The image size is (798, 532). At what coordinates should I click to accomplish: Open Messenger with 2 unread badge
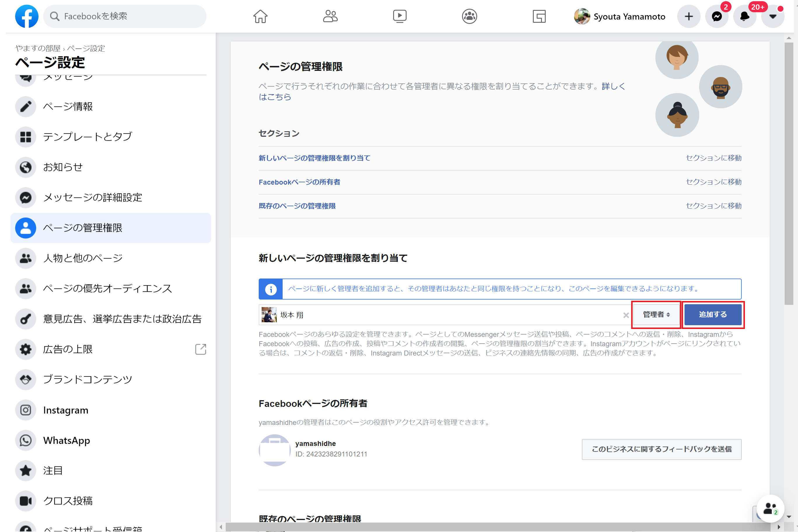click(x=717, y=16)
